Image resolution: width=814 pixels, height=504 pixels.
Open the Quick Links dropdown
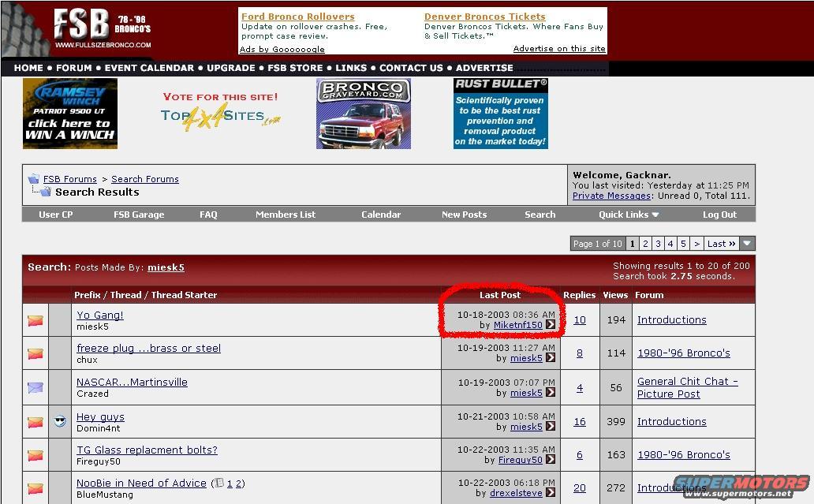[628, 215]
